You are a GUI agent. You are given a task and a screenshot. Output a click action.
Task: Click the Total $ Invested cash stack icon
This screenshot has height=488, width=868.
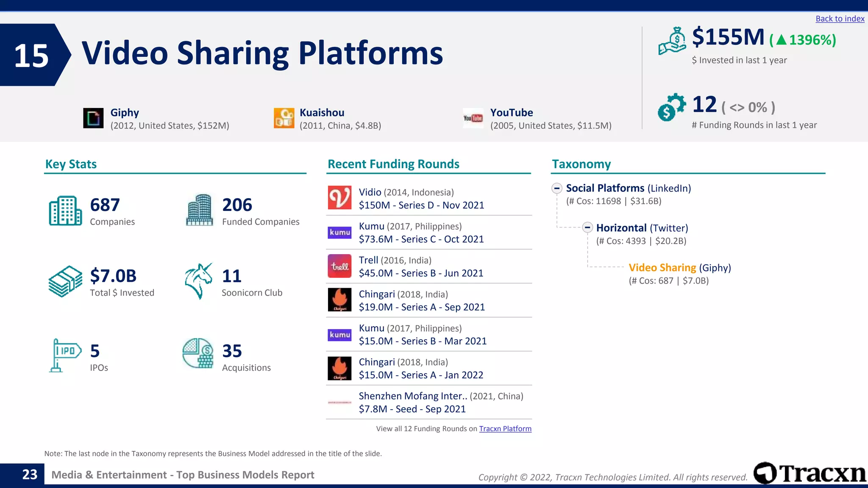point(65,281)
